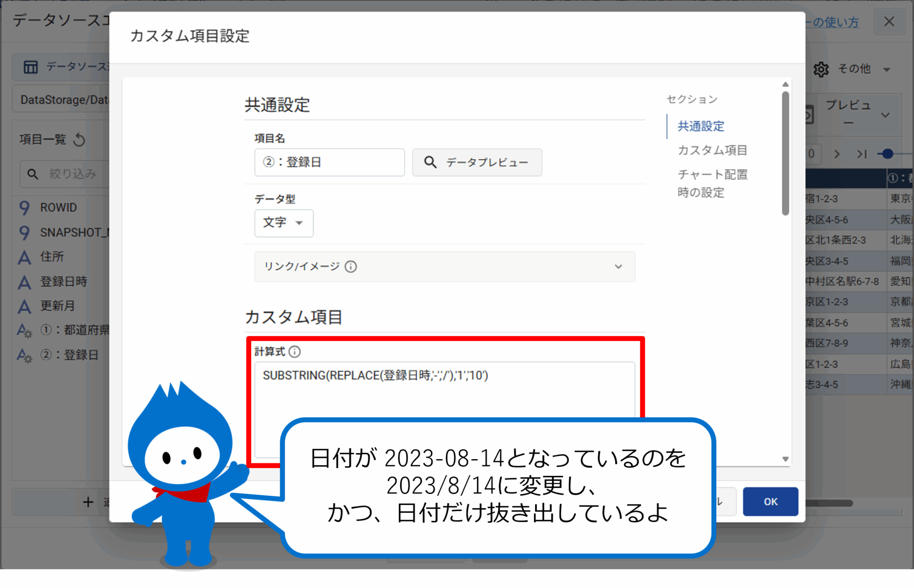Viewport: 914px width, 588px height.
Task: Expand the リンク/イメージ section
Action: tap(618, 267)
